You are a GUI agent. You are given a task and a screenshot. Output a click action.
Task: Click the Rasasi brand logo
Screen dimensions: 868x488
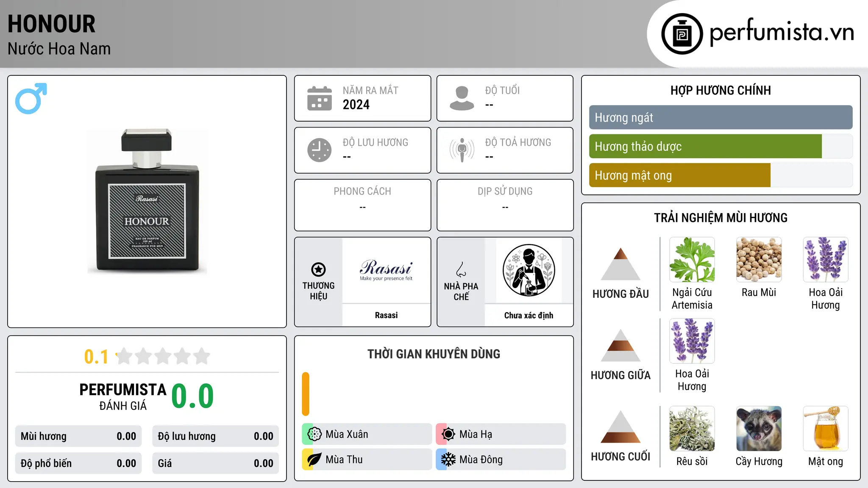point(386,270)
